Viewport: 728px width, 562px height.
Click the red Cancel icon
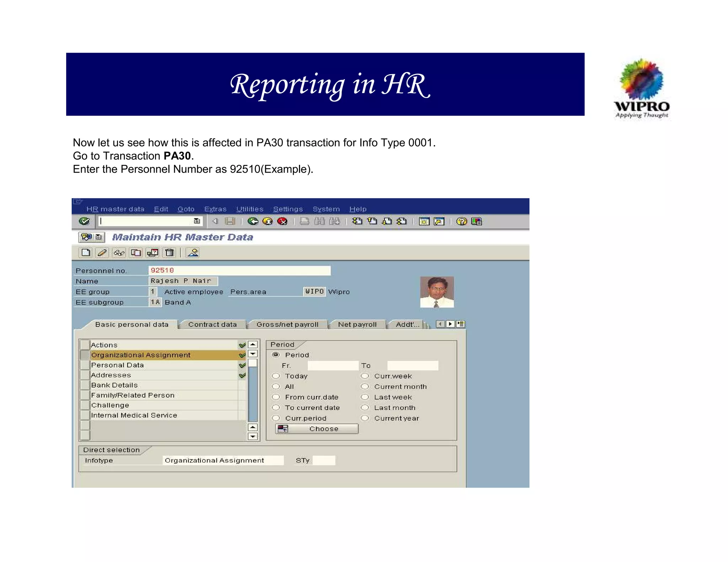(282, 221)
